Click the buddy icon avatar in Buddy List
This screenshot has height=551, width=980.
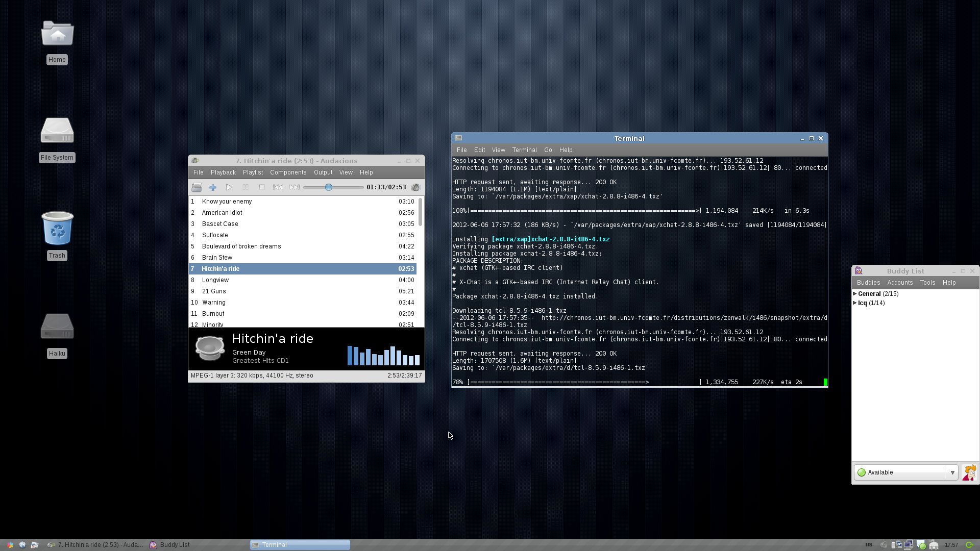point(969,472)
